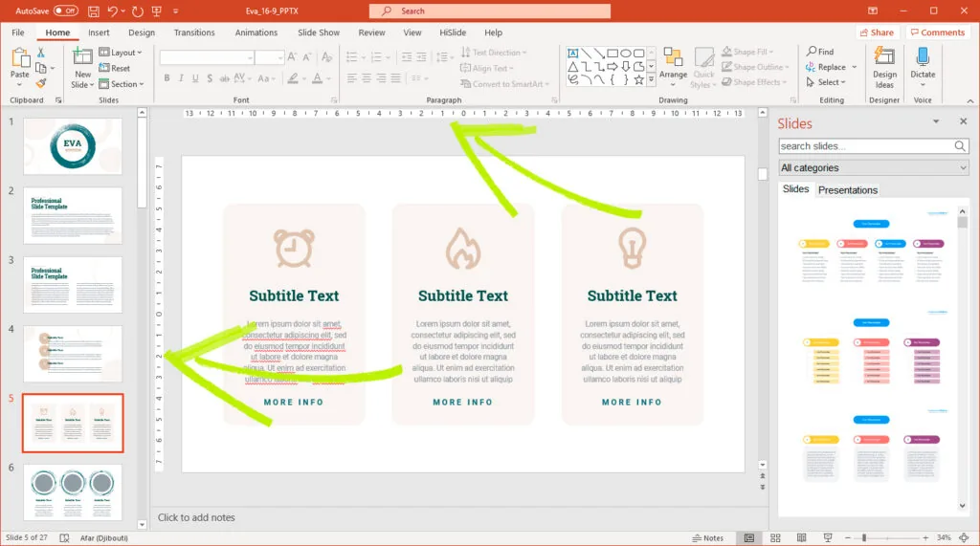Start presentation from beginning icon
Screen dimensions: 980x546
[157, 11]
